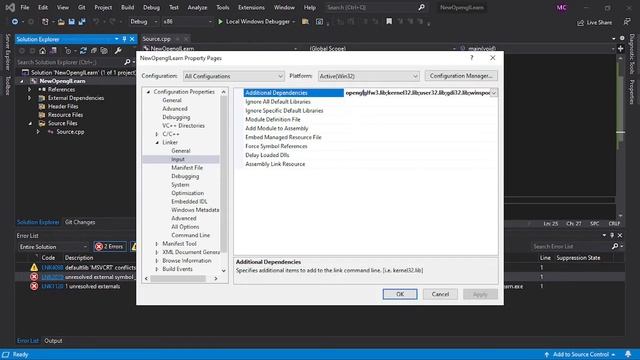This screenshot has height=360, width=640.
Task: Click the help question mark in Property Pages
Action: 471,58
